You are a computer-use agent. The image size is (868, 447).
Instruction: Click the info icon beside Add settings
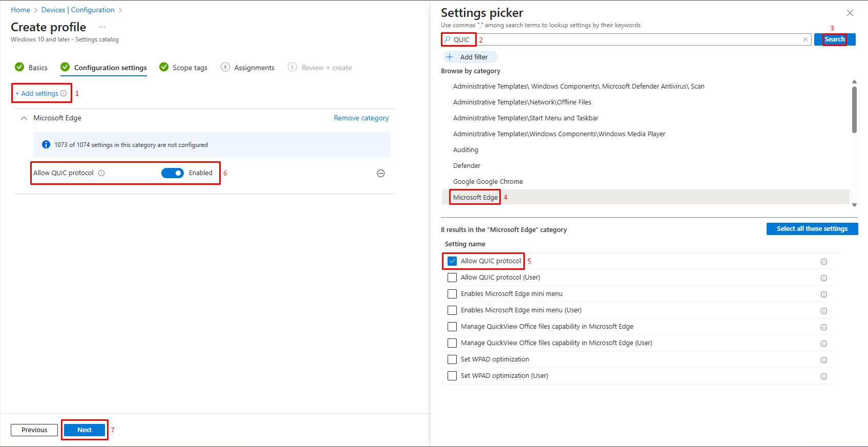pos(63,93)
